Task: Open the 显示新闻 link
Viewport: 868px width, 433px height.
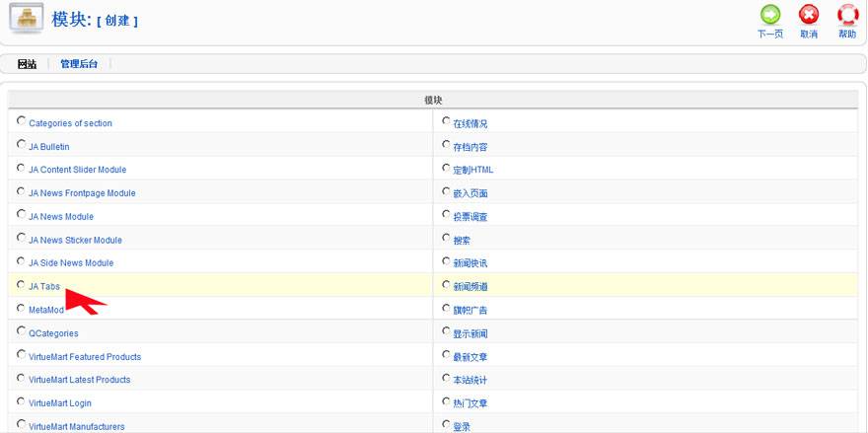Action: [470, 334]
